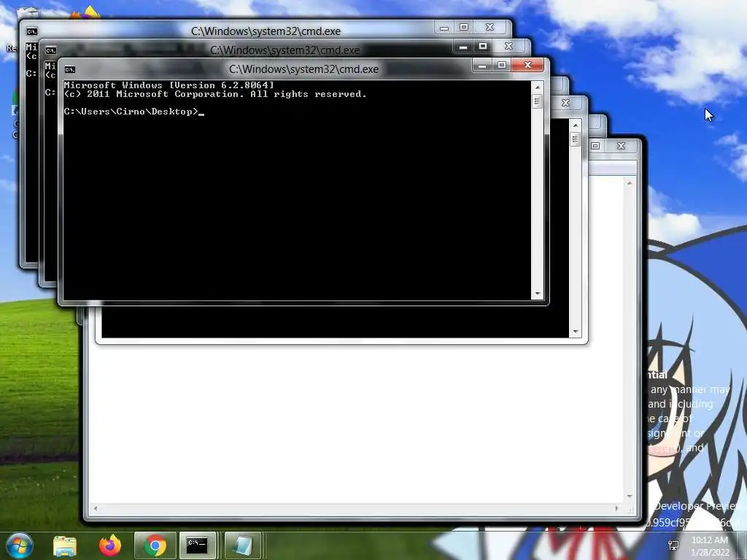Open the Windows Start orb
The width and height of the screenshot is (747, 560).
[20, 545]
